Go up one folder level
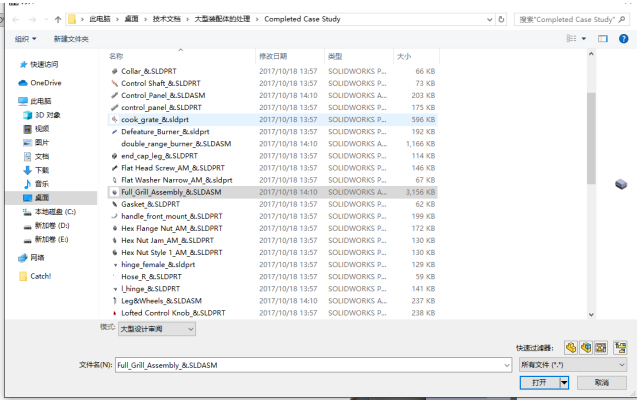This screenshot has height=402, width=642. [x=58, y=19]
